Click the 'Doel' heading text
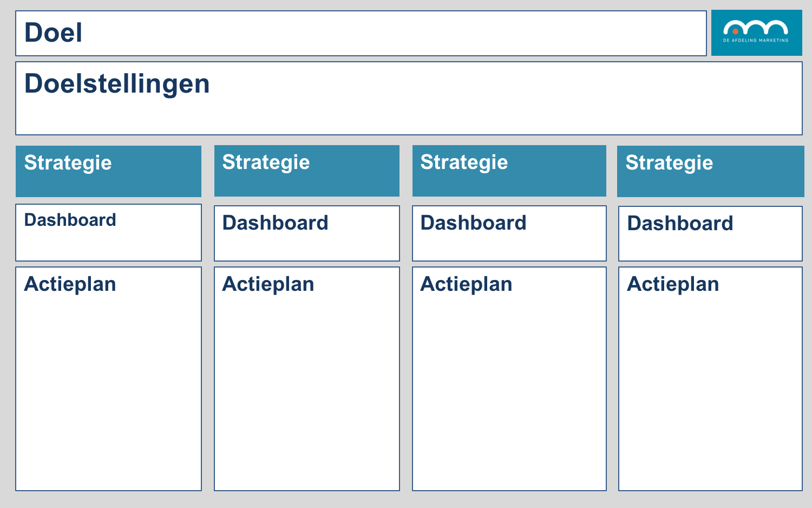Viewport: 812px width, 508px height. pyautogui.click(x=53, y=32)
